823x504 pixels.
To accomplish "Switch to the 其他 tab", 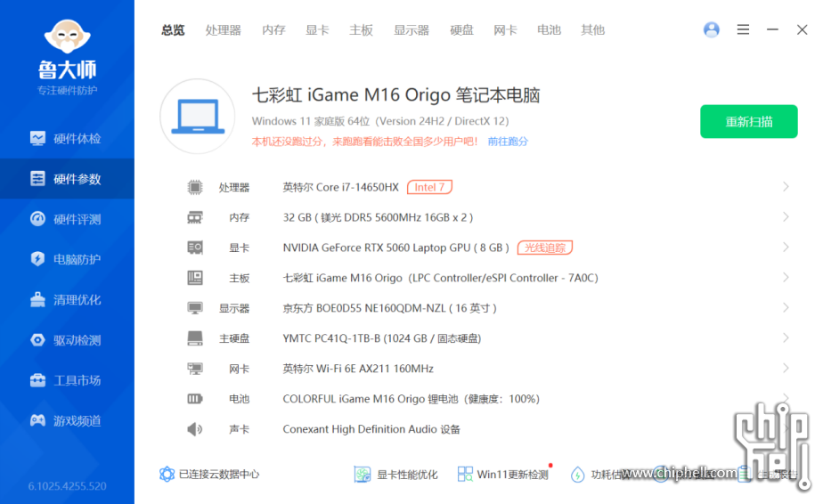I will point(592,30).
